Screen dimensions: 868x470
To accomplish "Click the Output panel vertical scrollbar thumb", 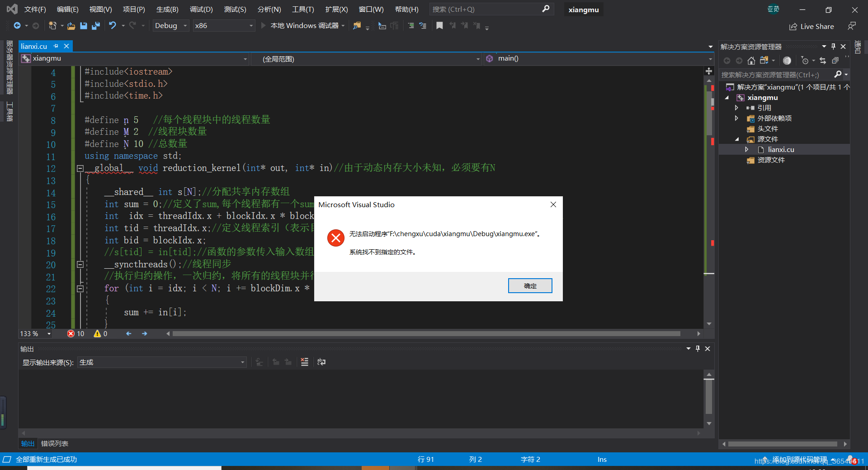I will 709,396.
